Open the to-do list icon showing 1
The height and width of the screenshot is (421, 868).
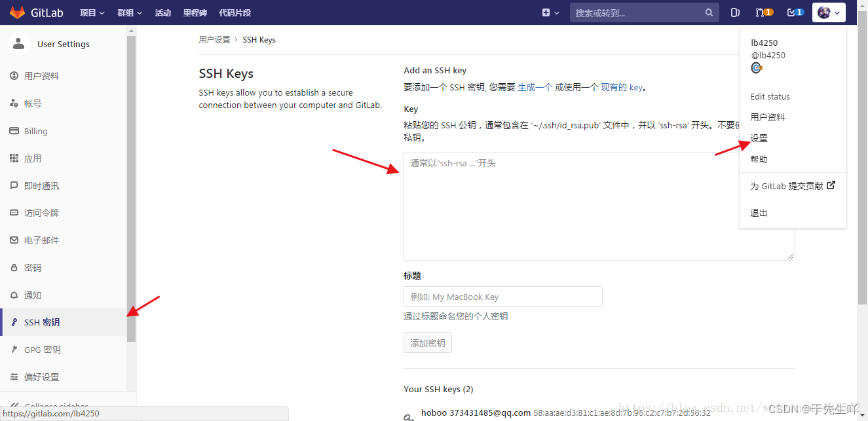792,12
